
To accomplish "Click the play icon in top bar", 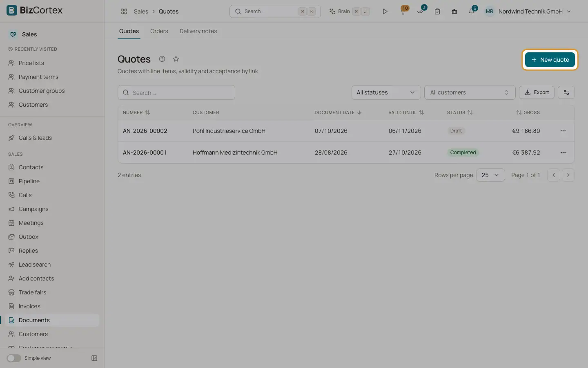I will 385,11.
